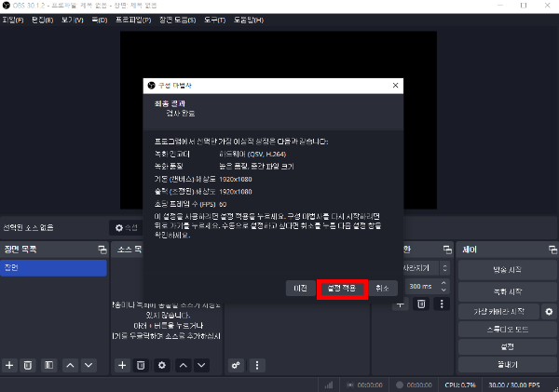The height and width of the screenshot is (392, 559).
Task: Open advanced audio properties gears icon
Action: coord(236,365)
